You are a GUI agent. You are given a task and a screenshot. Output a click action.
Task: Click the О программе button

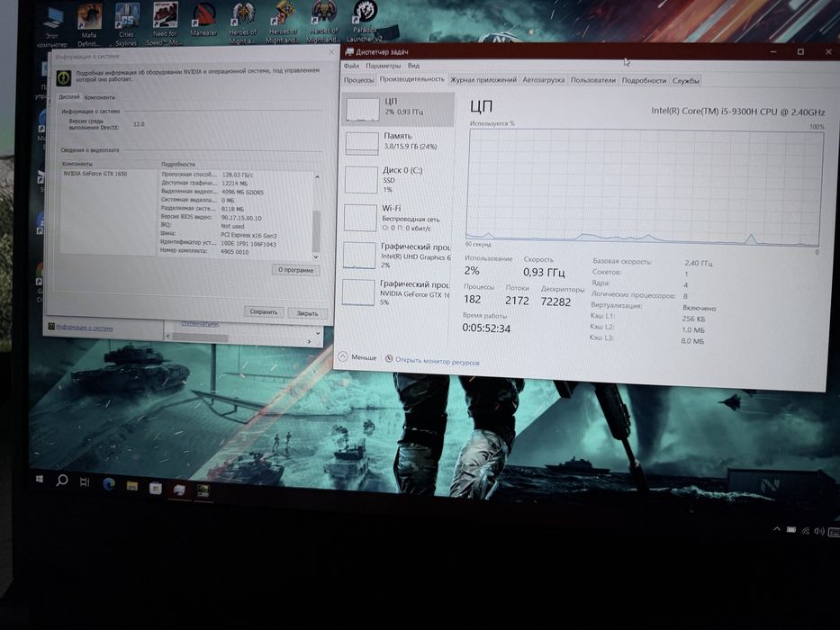pos(295,270)
